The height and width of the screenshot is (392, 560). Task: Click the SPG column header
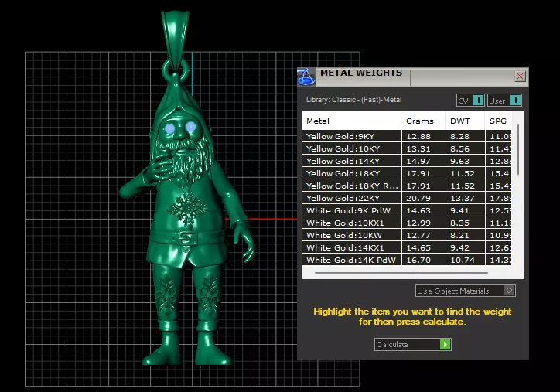point(499,121)
